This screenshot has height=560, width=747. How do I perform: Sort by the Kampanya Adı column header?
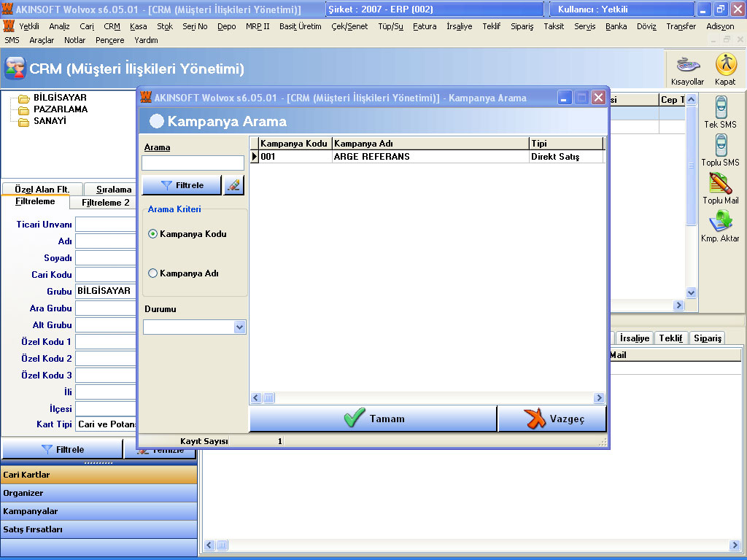pos(430,144)
